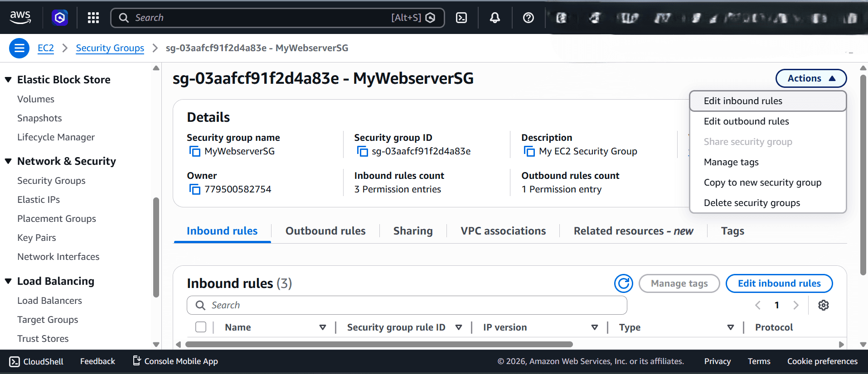Copy the security group name MyWebserverSG
Screen dimensions: 868x374
pyautogui.click(x=194, y=151)
